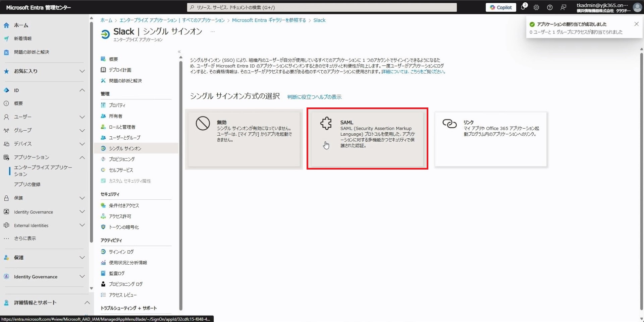Open アクセス レビュー list icon
The image size is (644, 322).
103,295
